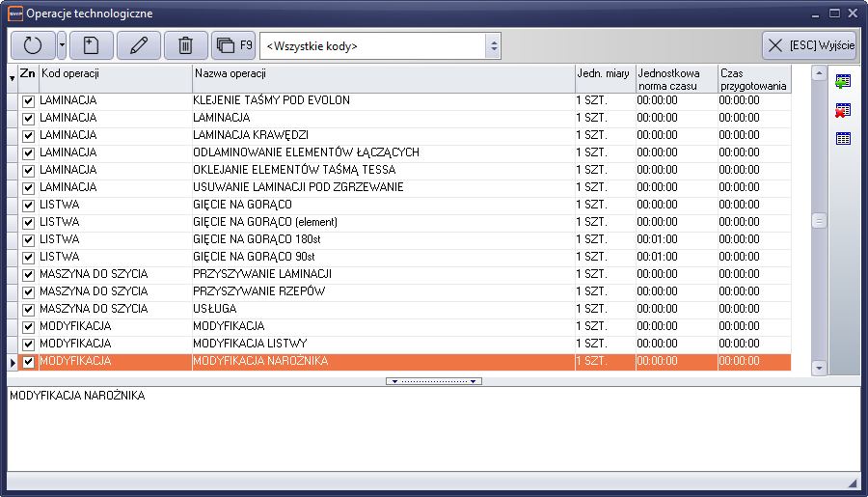Viewport: 868px width, 497px height.
Task: Click the vertical scrollbar thumb
Action: pyautogui.click(x=819, y=220)
